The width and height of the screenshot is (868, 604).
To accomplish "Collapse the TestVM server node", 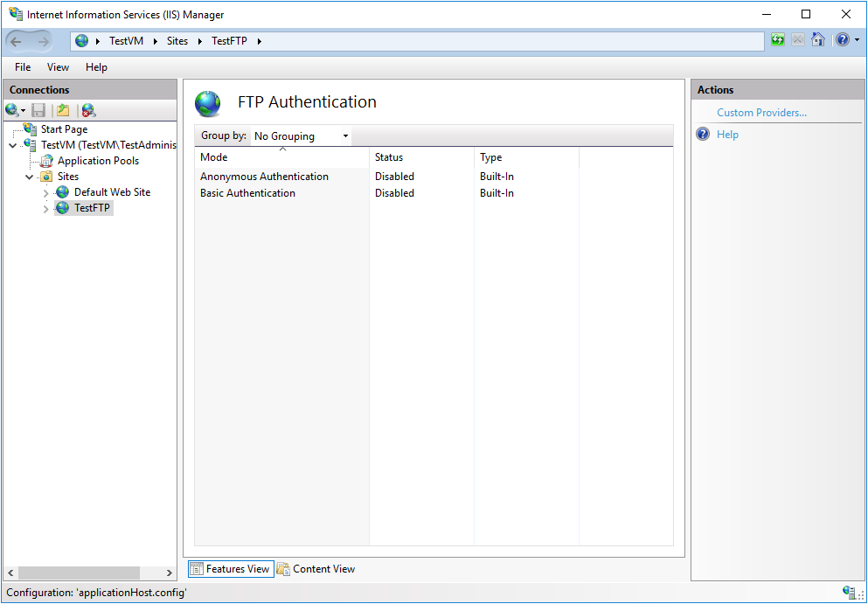I will [13, 146].
